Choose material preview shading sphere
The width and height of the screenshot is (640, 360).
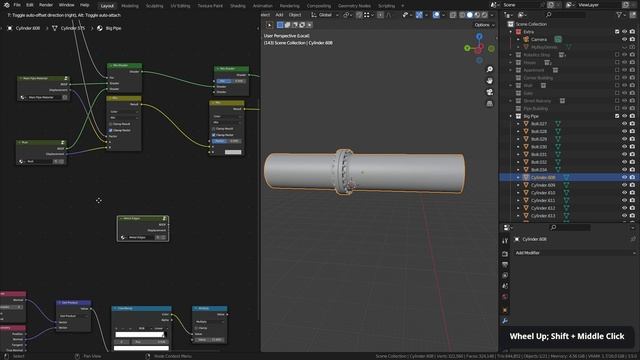477,15
